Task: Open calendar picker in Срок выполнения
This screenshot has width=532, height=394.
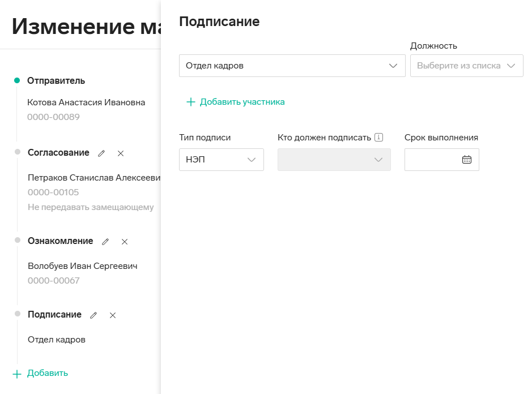Action: click(x=466, y=160)
